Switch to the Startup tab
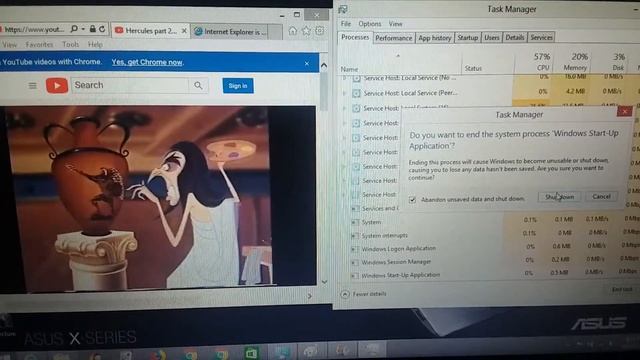The width and height of the screenshot is (640, 360). tap(467, 38)
